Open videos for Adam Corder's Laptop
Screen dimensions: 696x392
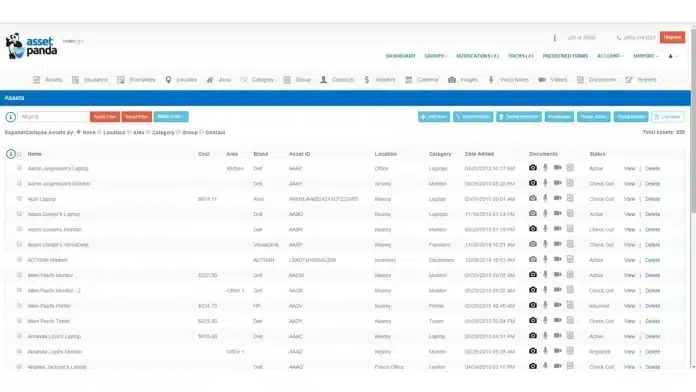[x=558, y=214]
